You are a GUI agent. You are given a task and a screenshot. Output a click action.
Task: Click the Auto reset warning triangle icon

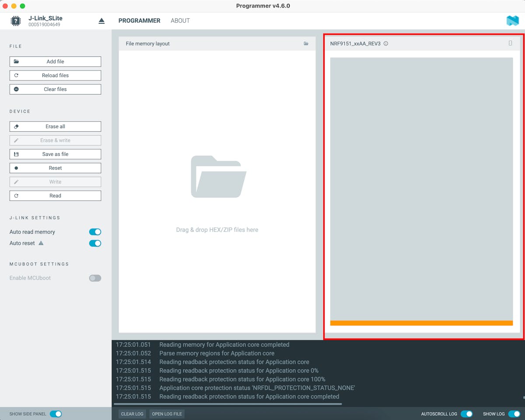pyautogui.click(x=41, y=243)
